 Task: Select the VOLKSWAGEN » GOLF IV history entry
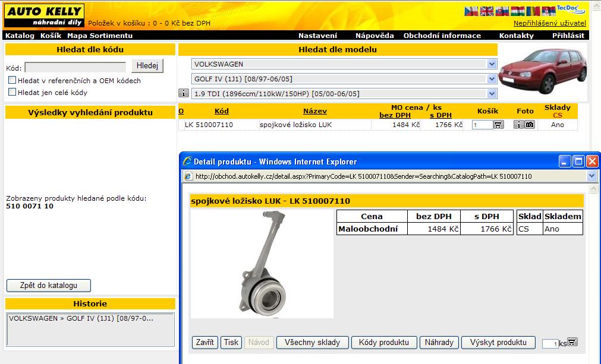point(81,318)
